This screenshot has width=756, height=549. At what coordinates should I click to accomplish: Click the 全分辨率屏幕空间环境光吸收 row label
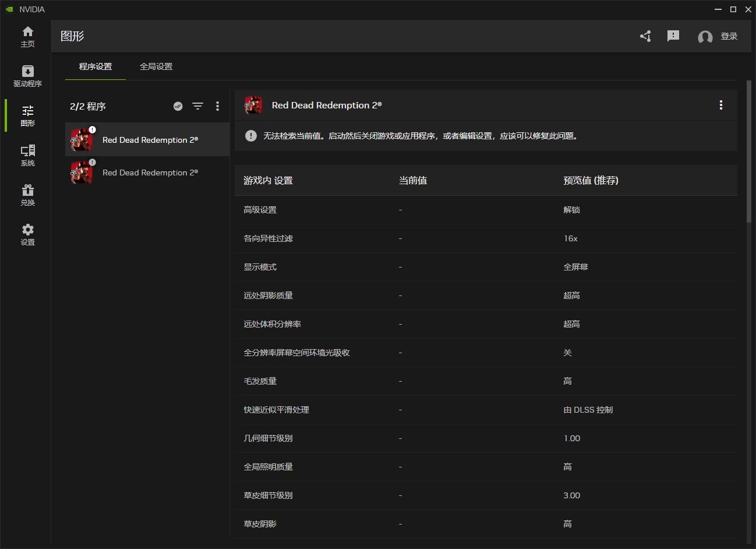(296, 353)
